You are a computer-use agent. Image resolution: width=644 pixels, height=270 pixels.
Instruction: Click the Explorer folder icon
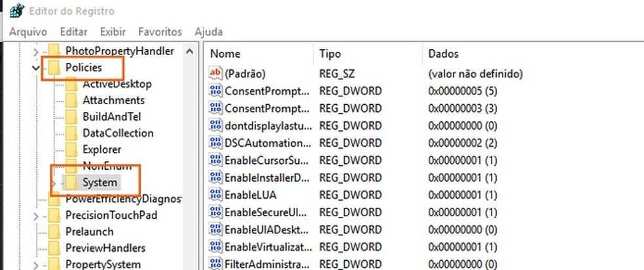72,149
